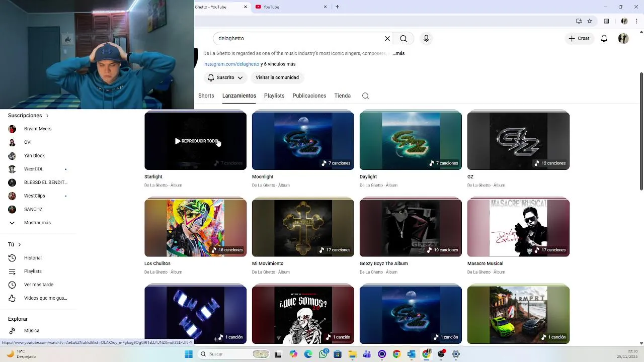Click the page vertical scrollbar

click(641, 132)
